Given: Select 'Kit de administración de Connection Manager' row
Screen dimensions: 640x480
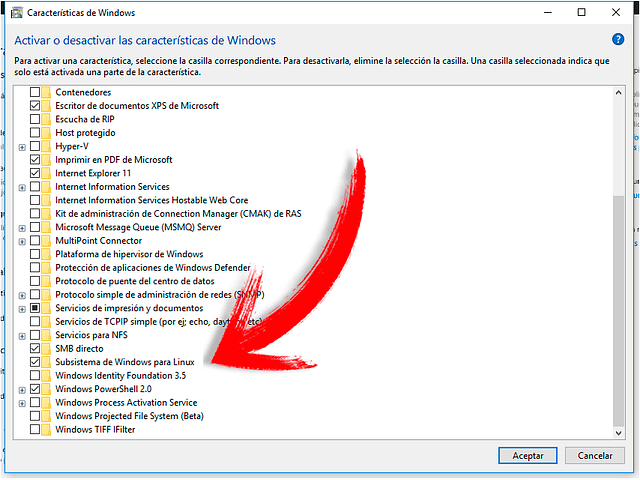Looking at the screenshot, I should (178, 213).
